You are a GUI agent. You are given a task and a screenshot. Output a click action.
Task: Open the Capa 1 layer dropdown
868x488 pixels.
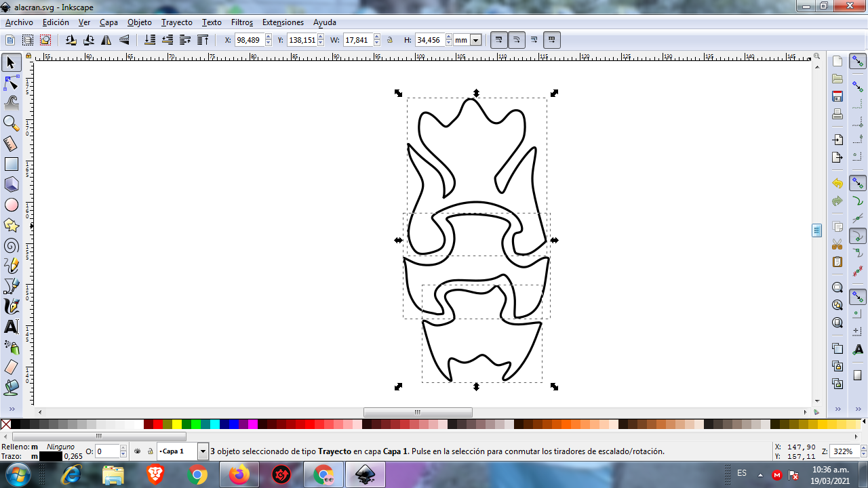[x=203, y=451]
